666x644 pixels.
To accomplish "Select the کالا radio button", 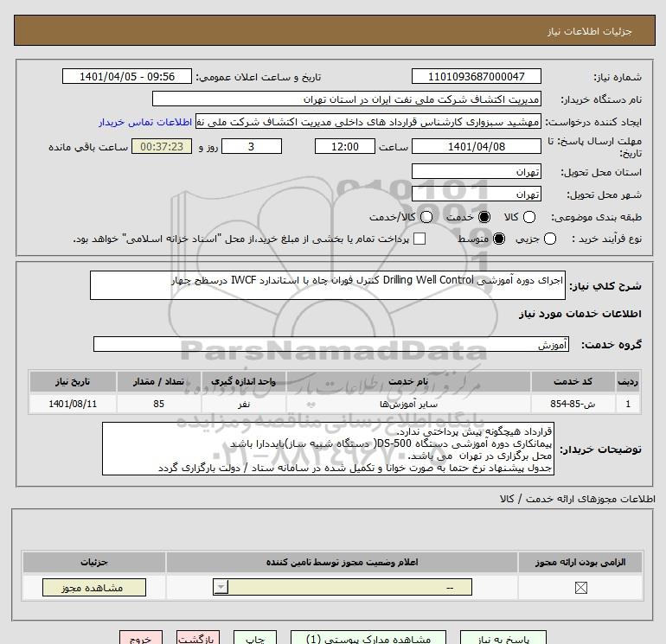I will coord(528,217).
